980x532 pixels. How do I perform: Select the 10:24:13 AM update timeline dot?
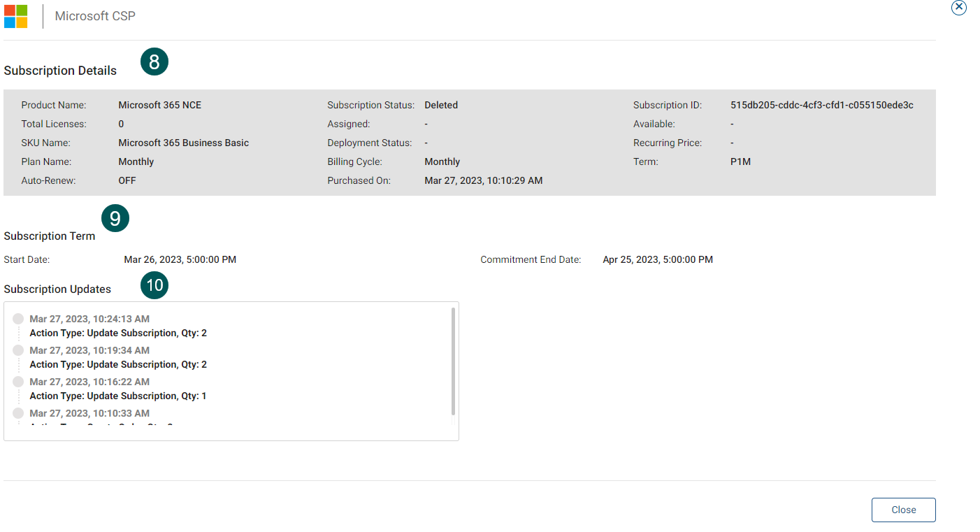pyautogui.click(x=18, y=319)
